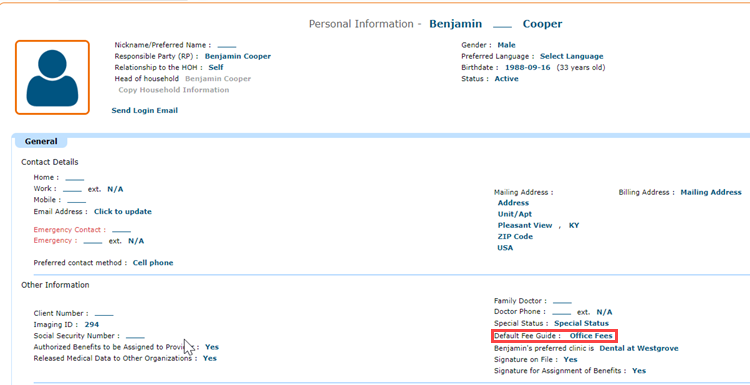Change the Gender value Male
Image resolution: width=750 pixels, height=385 pixels.
pos(507,45)
